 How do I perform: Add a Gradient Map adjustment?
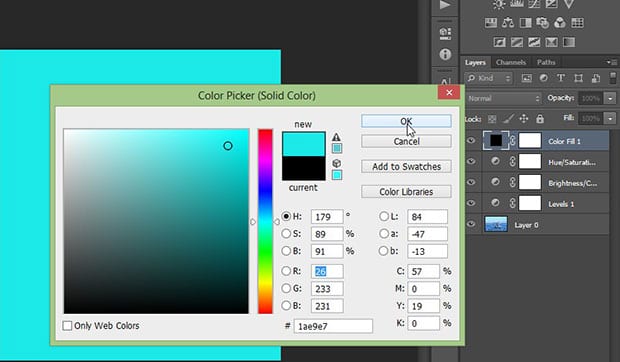point(569,42)
